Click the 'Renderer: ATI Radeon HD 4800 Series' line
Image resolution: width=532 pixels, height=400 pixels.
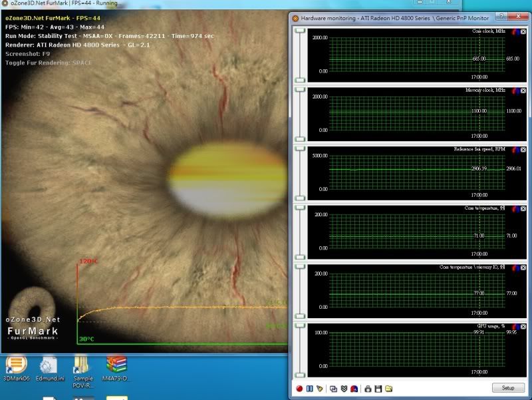(x=77, y=45)
